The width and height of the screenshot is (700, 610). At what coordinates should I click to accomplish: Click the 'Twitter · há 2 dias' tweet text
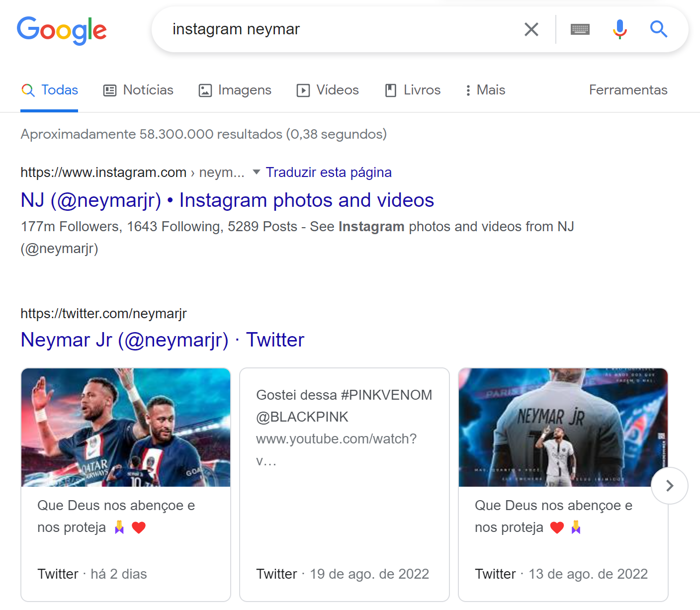pos(92,574)
